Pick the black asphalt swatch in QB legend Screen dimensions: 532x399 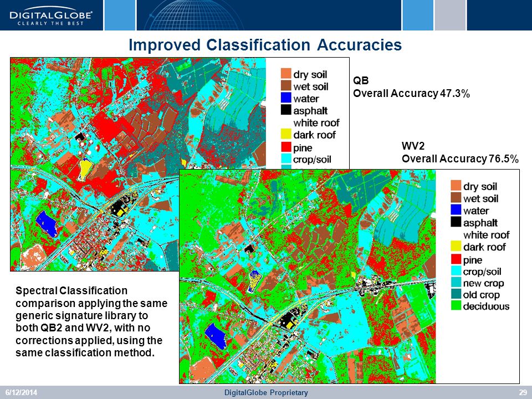coord(286,110)
